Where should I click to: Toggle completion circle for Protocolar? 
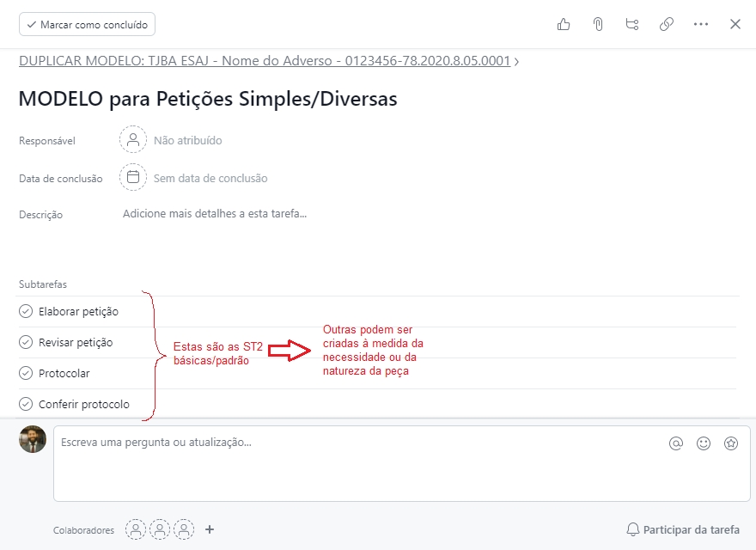coord(26,373)
